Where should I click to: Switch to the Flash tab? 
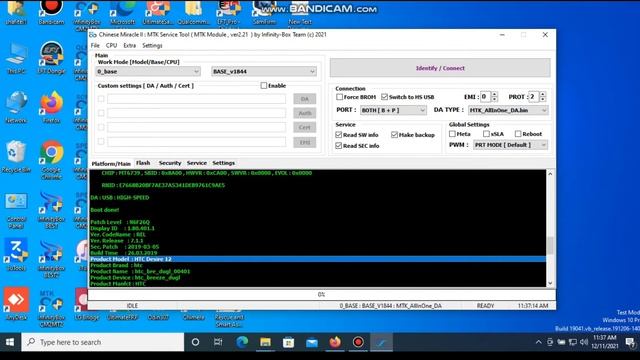point(143,163)
